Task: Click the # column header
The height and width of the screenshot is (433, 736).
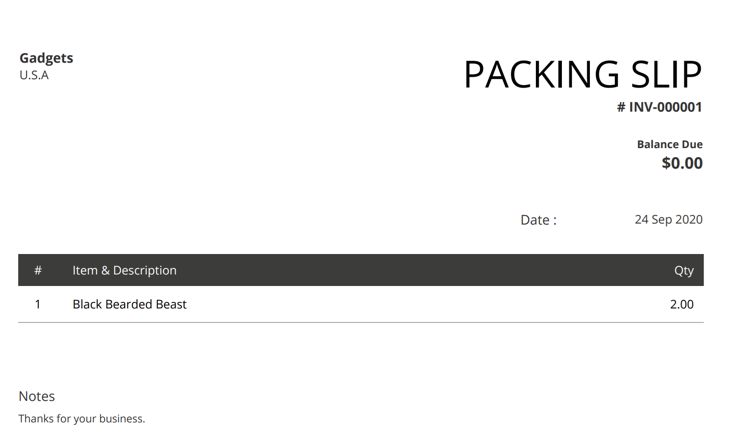Action: click(x=38, y=270)
